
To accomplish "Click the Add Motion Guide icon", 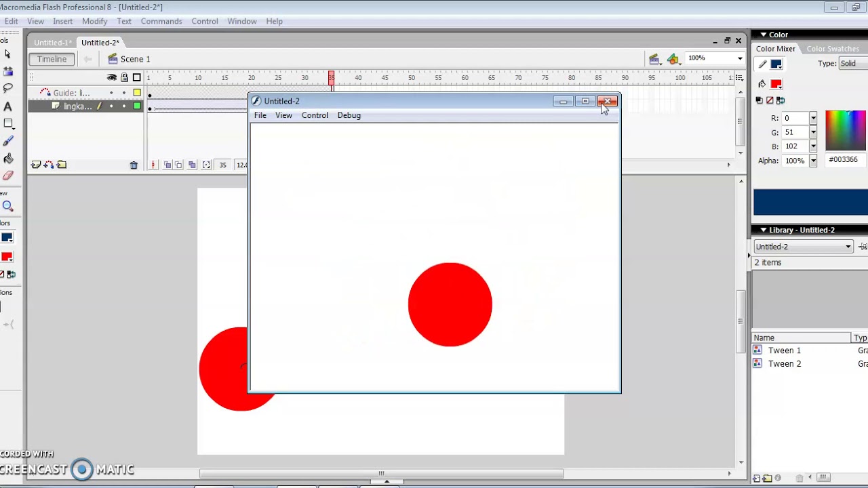I will tap(50, 165).
